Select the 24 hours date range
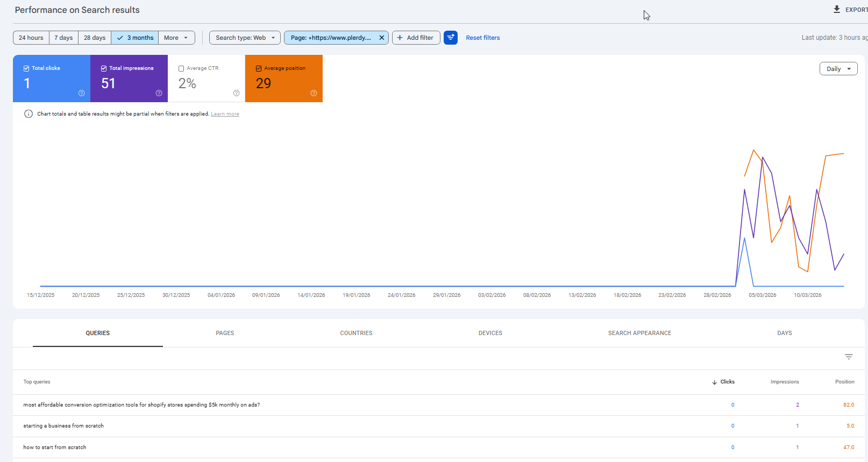The image size is (868, 462). 31,38
